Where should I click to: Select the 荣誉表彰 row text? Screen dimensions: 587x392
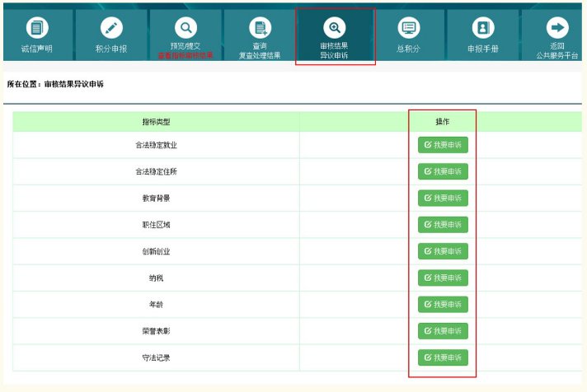156,331
